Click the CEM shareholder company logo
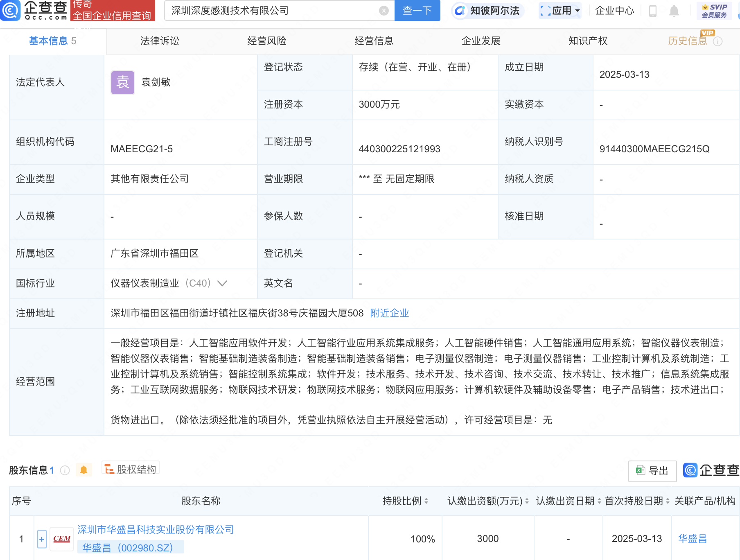The height and width of the screenshot is (560, 740). pos(62,539)
